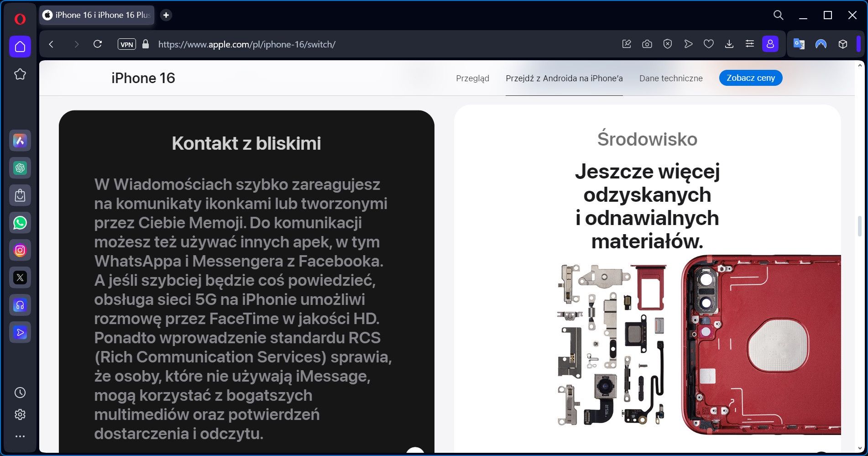Open a new tab with plus button

click(166, 15)
